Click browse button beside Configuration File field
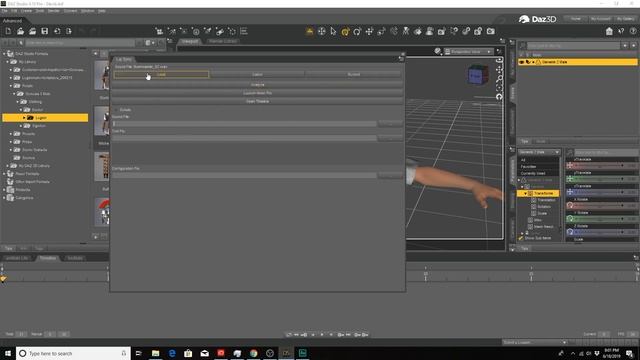The height and width of the screenshot is (360, 640). (x=390, y=175)
